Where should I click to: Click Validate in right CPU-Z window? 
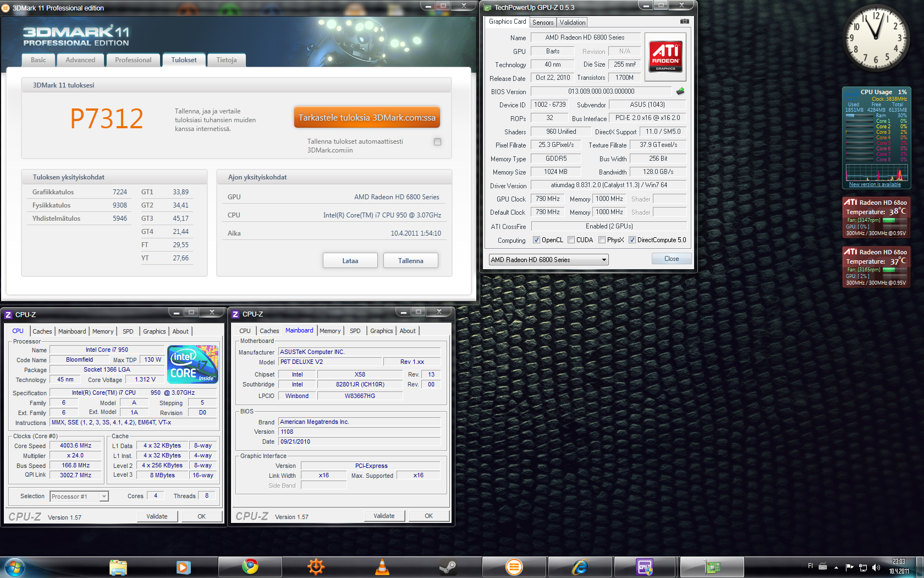coord(384,516)
